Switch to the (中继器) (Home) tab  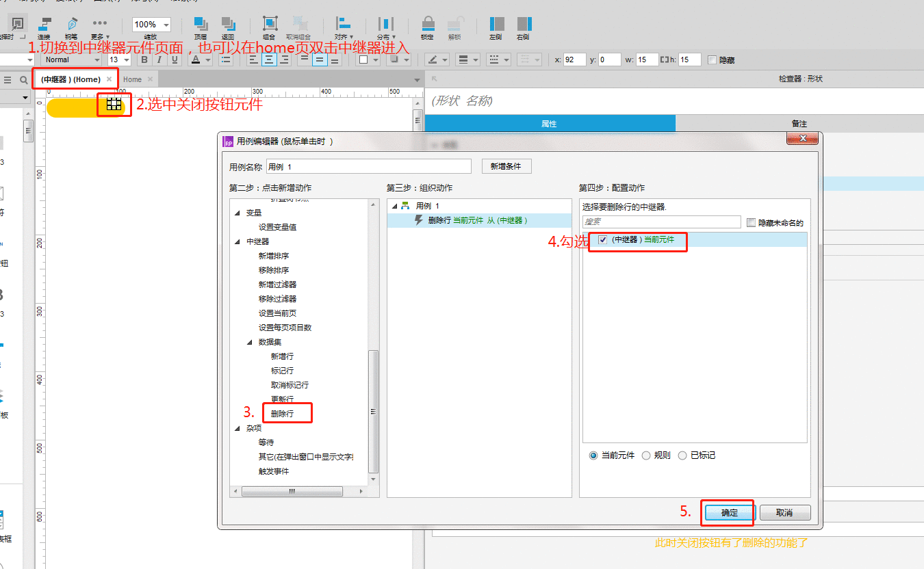click(x=70, y=79)
